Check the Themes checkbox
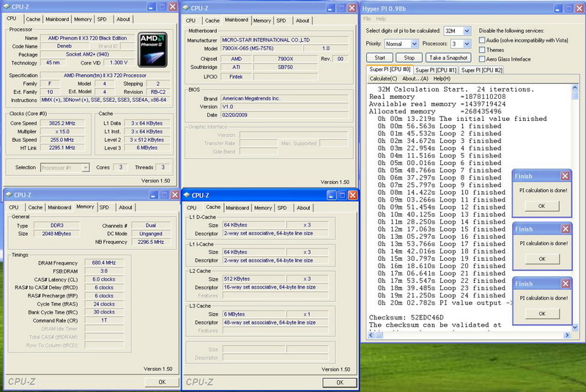Image resolution: width=586 pixels, height=392 pixels. tap(482, 50)
